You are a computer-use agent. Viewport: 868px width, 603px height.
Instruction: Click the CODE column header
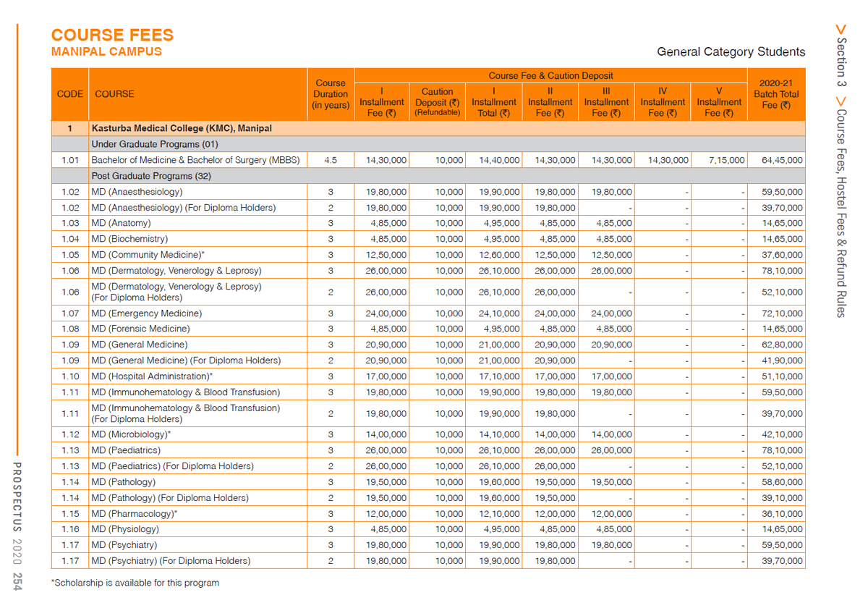[70, 94]
